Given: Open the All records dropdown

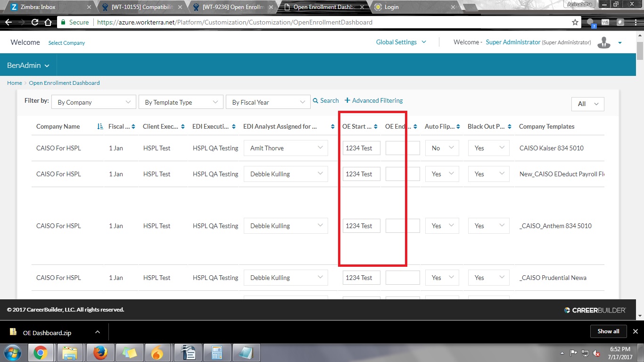Looking at the screenshot, I should click(587, 104).
